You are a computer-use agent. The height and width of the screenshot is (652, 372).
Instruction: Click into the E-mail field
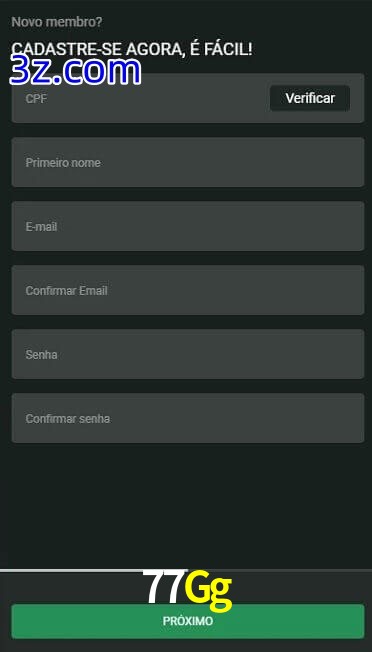(188, 226)
